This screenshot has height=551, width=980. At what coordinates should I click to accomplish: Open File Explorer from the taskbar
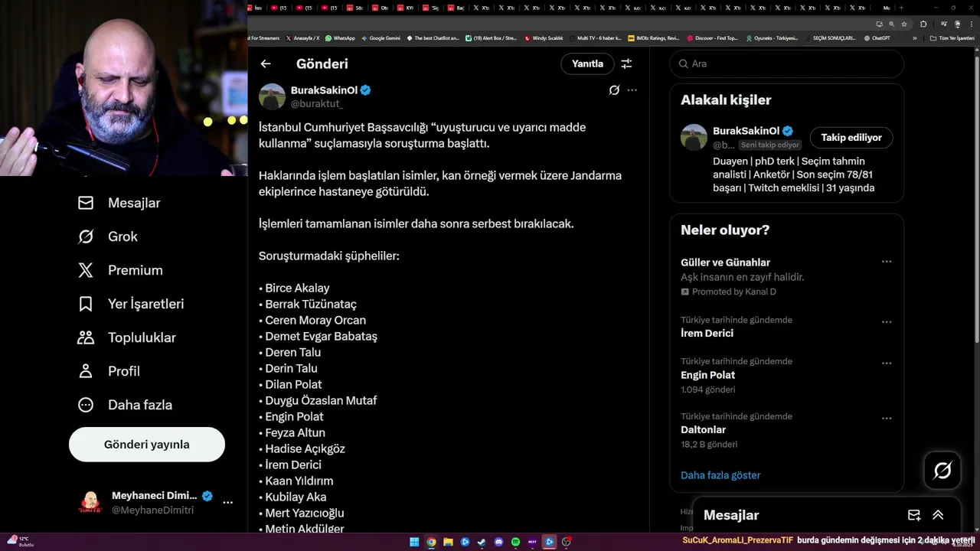pyautogui.click(x=448, y=542)
